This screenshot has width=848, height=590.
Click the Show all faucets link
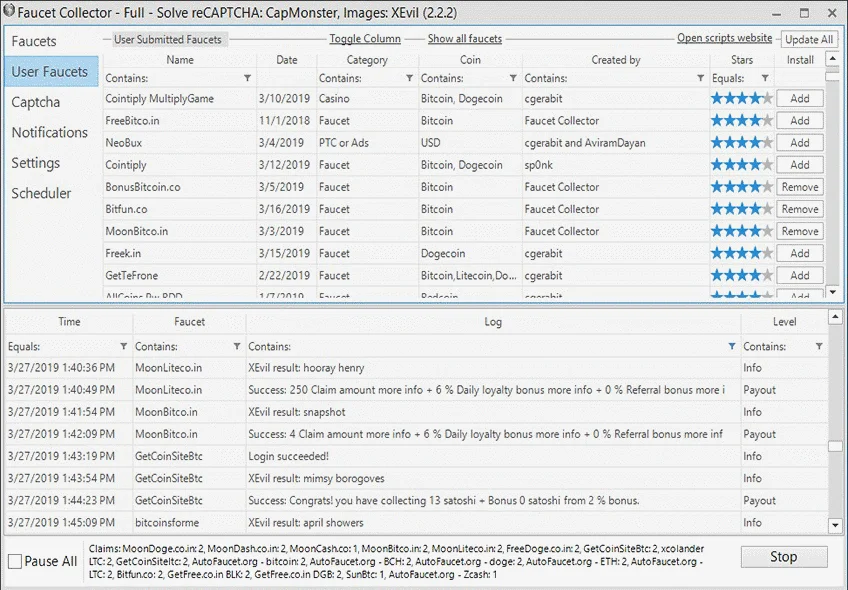click(x=465, y=39)
